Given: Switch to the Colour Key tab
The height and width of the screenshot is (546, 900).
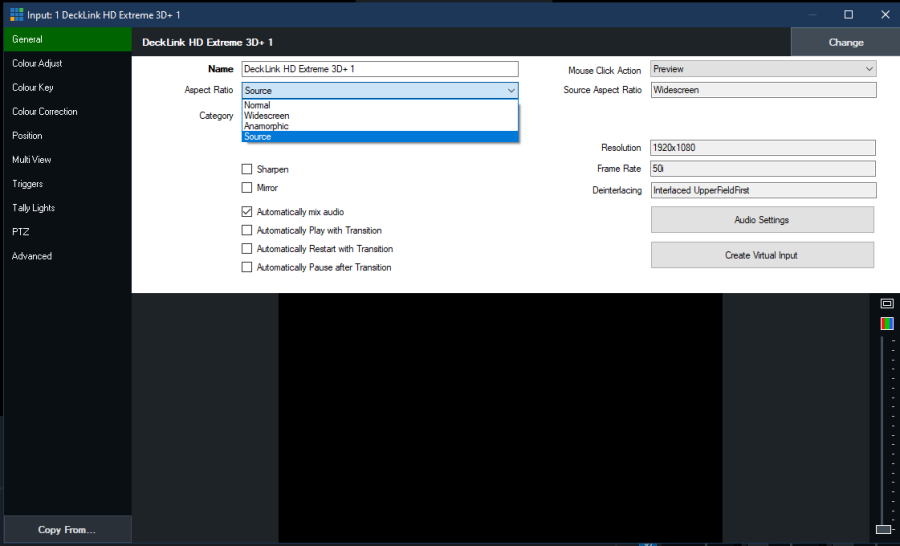Looking at the screenshot, I should click(x=33, y=88).
